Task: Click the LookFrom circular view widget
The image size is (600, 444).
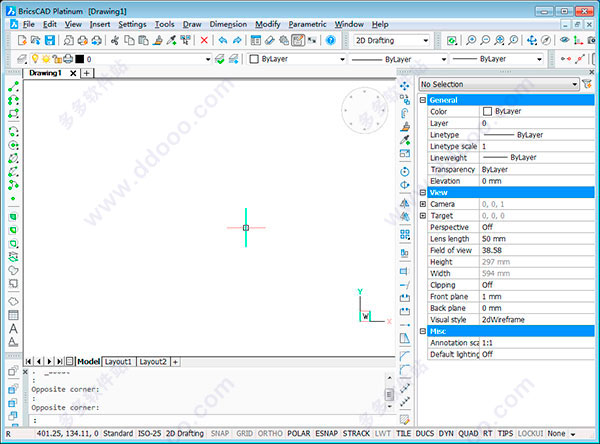Action: (364, 111)
